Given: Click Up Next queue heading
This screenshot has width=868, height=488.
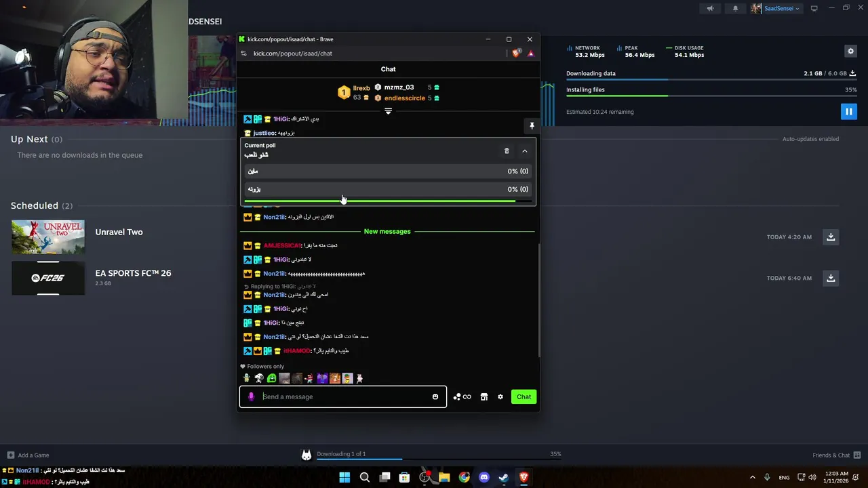Looking at the screenshot, I should click(x=36, y=139).
